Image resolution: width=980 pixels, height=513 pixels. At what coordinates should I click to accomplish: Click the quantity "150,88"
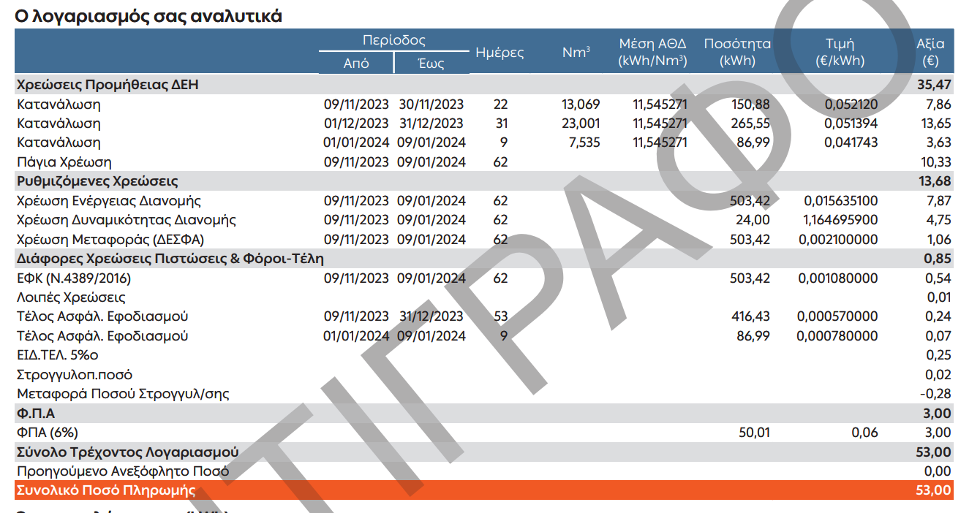[750, 104]
